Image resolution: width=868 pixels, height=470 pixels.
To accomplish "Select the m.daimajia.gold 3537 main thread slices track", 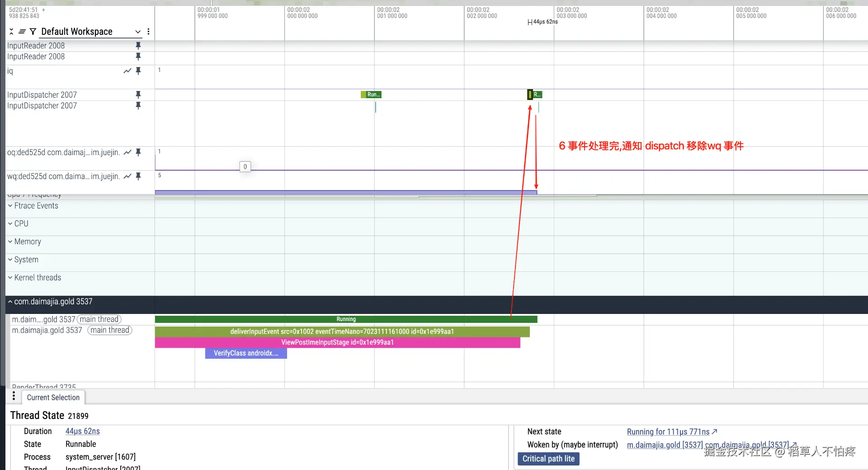I will pos(72,330).
